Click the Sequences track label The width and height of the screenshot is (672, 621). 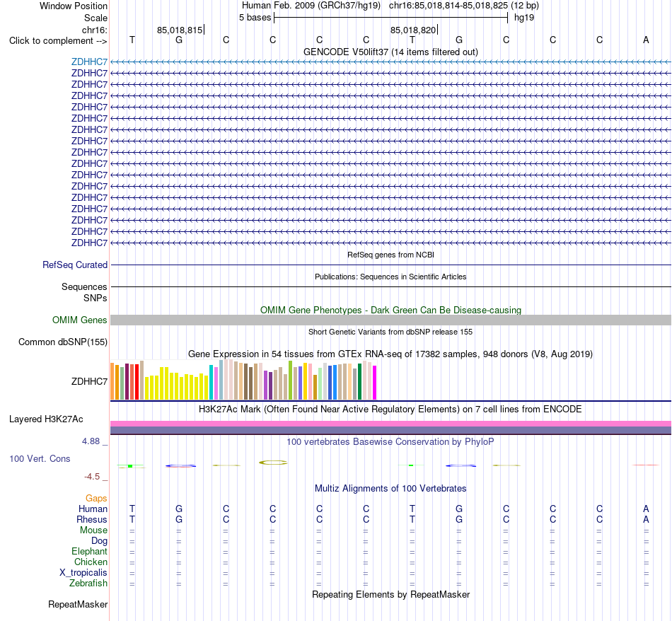[84, 286]
